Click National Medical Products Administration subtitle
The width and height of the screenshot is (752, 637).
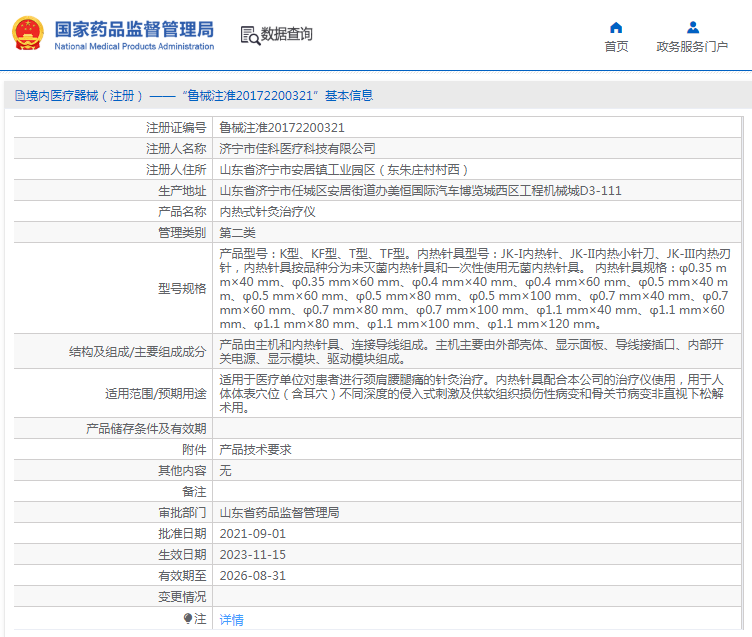coord(134,47)
